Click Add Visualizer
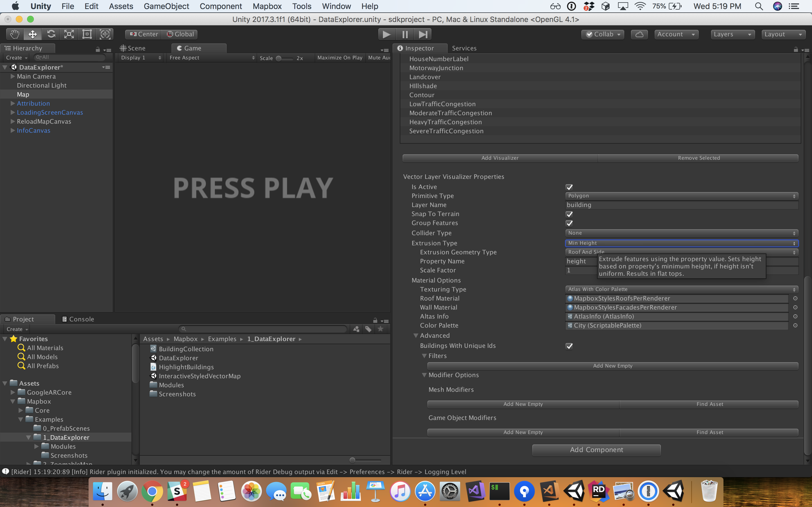 [x=500, y=158]
